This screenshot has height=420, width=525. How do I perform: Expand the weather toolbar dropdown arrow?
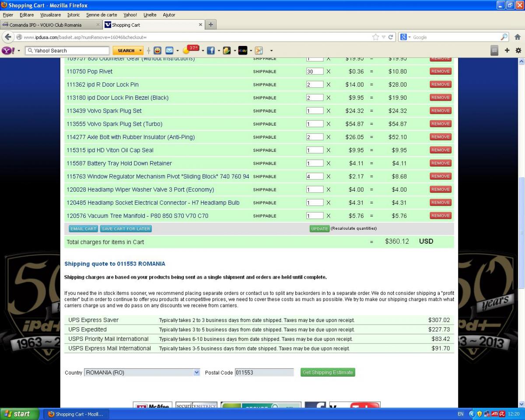203,51
